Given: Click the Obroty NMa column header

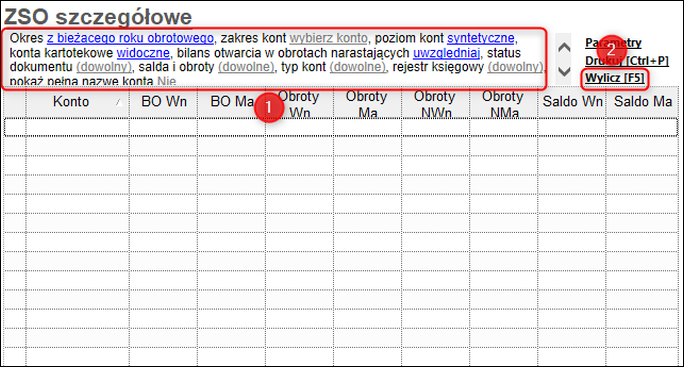Looking at the screenshot, I should (x=503, y=103).
